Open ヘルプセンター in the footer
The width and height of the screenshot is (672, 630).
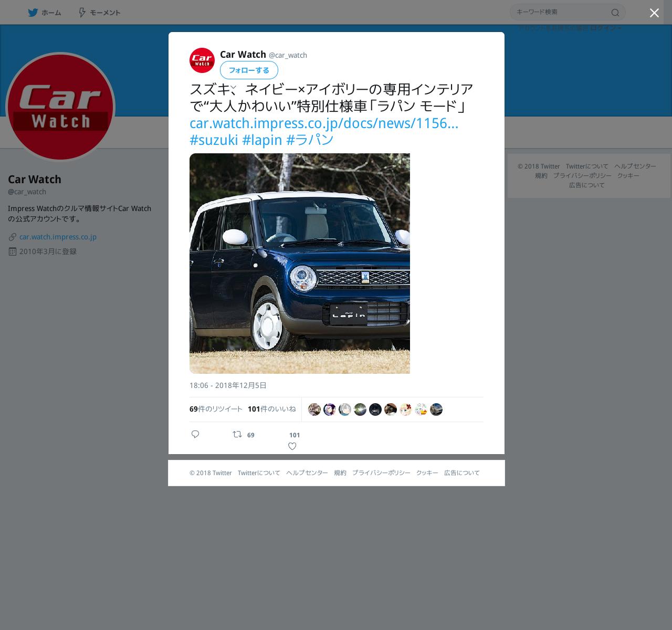pyautogui.click(x=307, y=473)
